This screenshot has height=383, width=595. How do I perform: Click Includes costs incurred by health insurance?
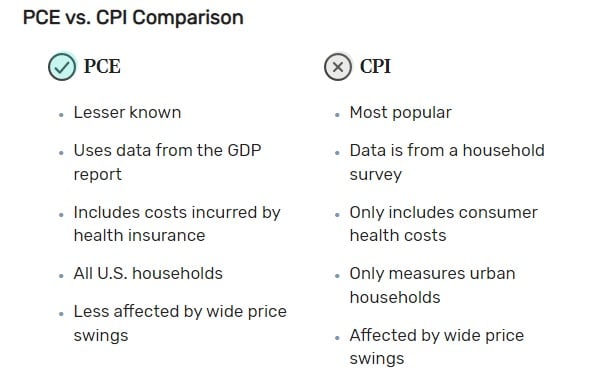pos(177,224)
